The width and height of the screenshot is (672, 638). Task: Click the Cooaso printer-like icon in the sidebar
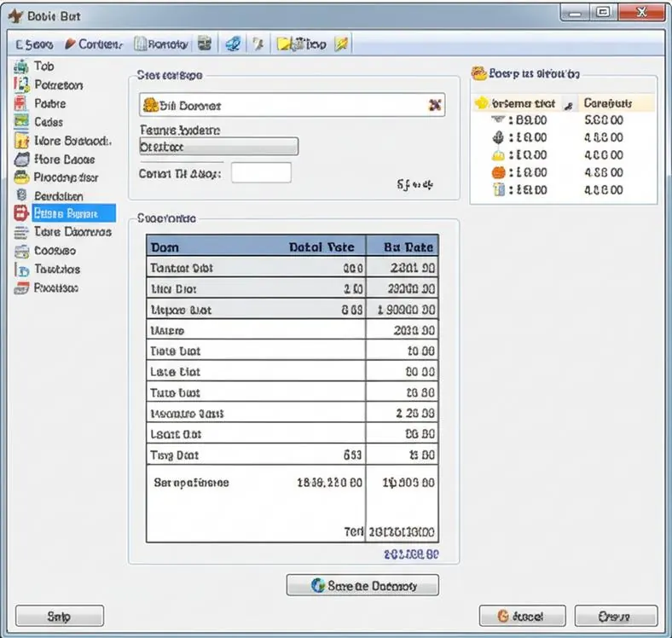tap(21, 251)
